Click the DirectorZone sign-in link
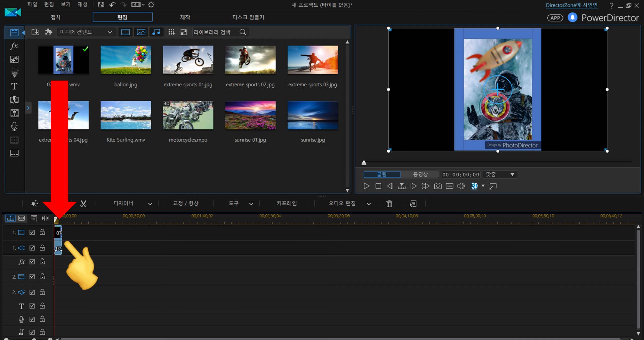 (x=572, y=5)
